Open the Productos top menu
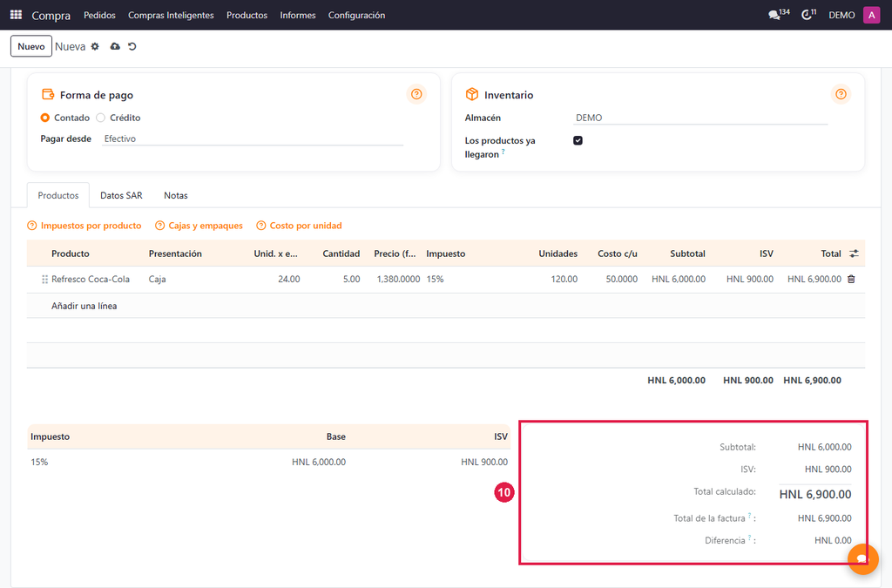 tap(247, 16)
